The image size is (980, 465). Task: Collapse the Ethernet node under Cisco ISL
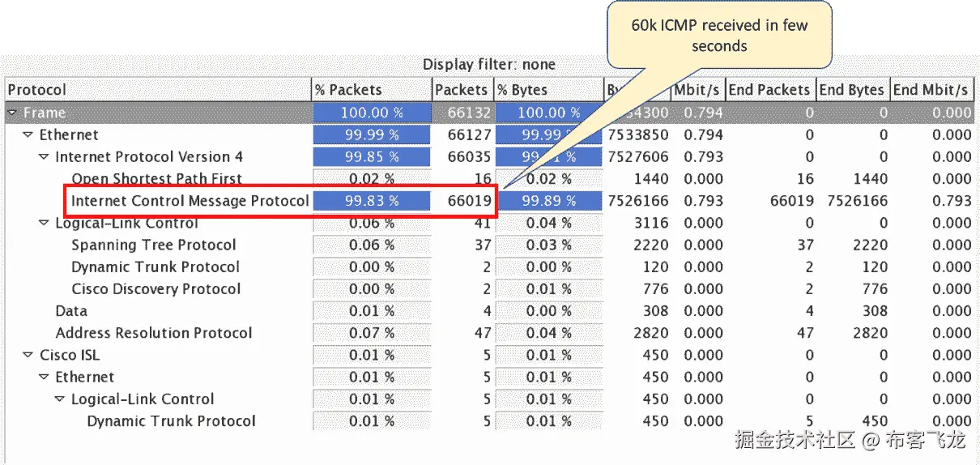[x=44, y=378]
